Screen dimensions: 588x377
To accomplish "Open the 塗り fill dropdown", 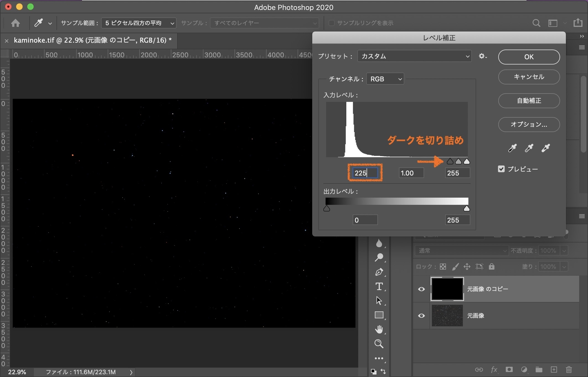I will coord(564,267).
